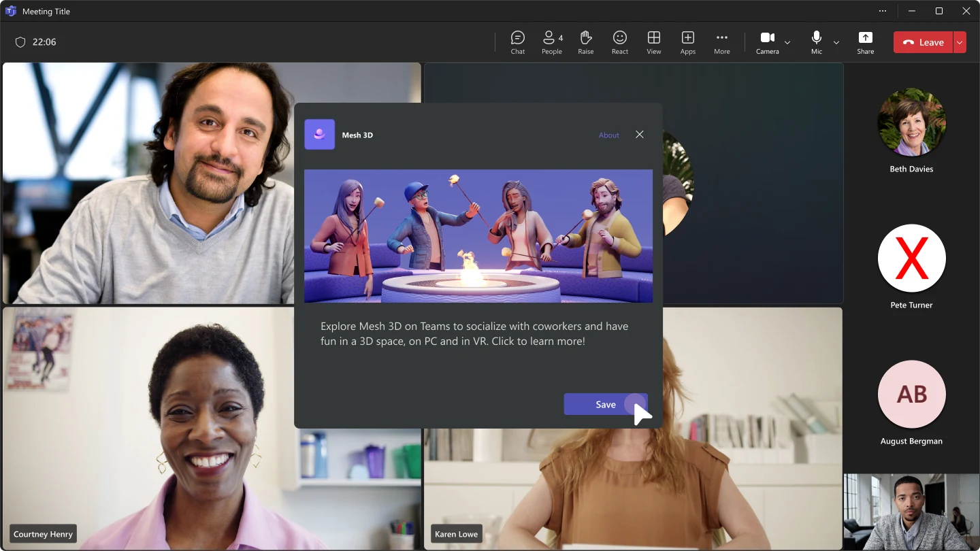This screenshot has height=551, width=980.
Task: Open the React emoji picker
Action: click(x=620, y=42)
